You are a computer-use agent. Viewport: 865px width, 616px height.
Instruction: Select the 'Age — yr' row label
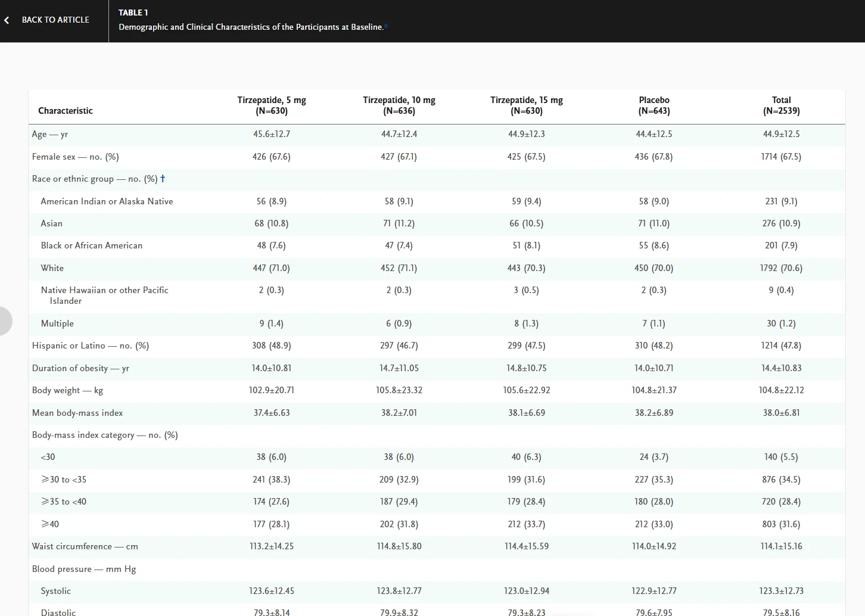[x=50, y=134]
